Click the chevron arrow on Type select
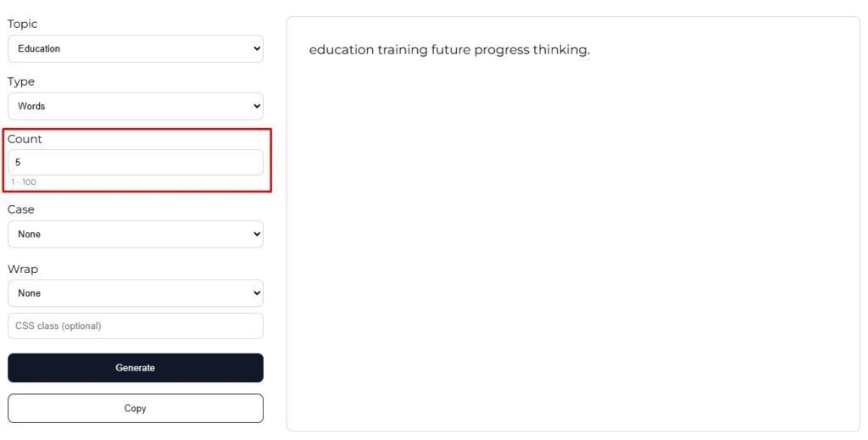Image resolution: width=868 pixels, height=440 pixels. (x=257, y=107)
